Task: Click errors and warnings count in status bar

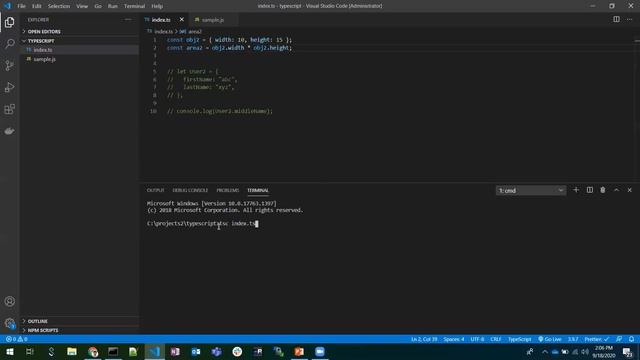Action: pos(17,339)
